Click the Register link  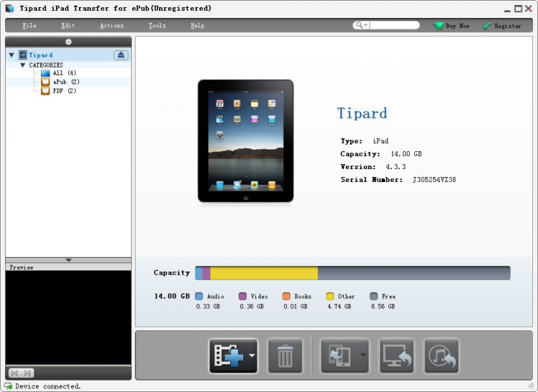coord(508,26)
